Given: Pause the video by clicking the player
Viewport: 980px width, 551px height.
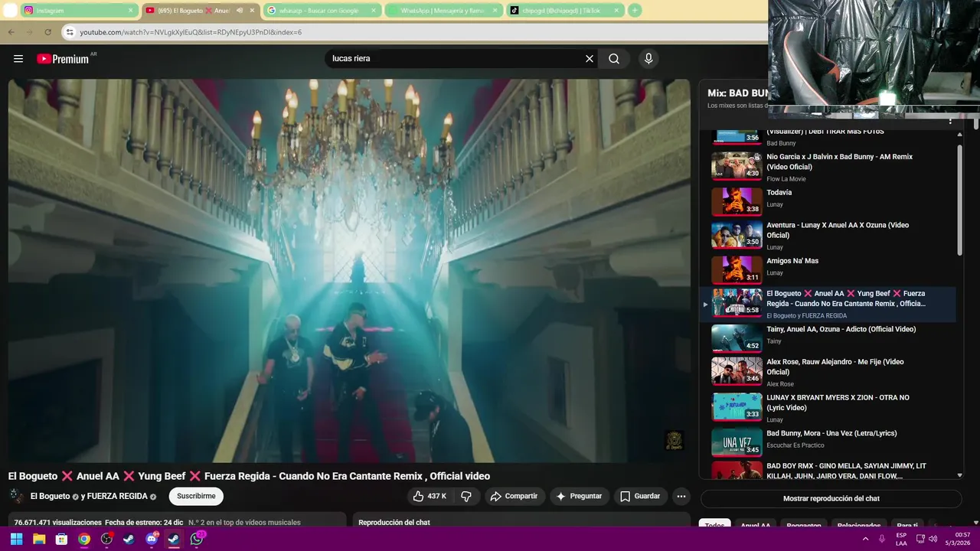Looking at the screenshot, I should 349,270.
